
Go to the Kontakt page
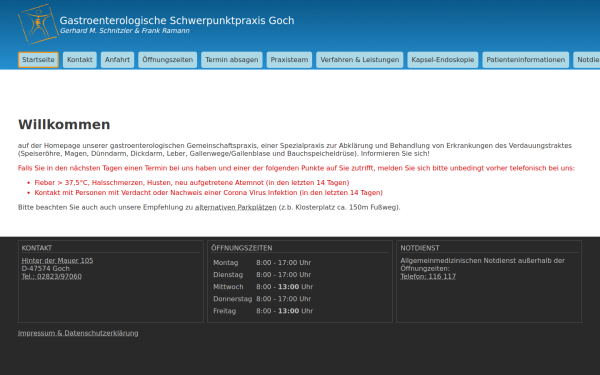click(80, 60)
